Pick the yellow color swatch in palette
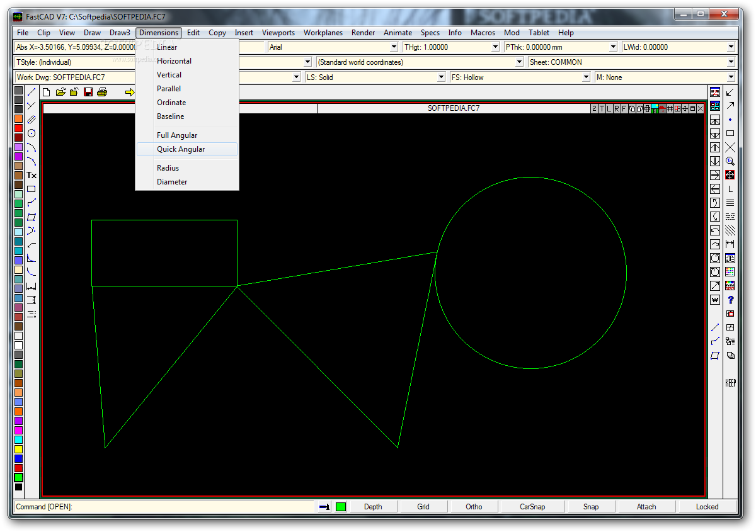This screenshot has height=532, width=756. tap(18, 450)
